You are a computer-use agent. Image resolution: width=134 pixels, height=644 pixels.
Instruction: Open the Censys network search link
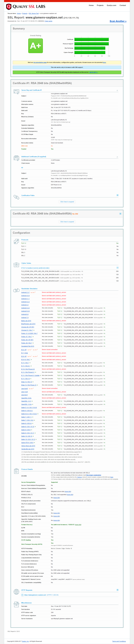click(x=79, y=477)
